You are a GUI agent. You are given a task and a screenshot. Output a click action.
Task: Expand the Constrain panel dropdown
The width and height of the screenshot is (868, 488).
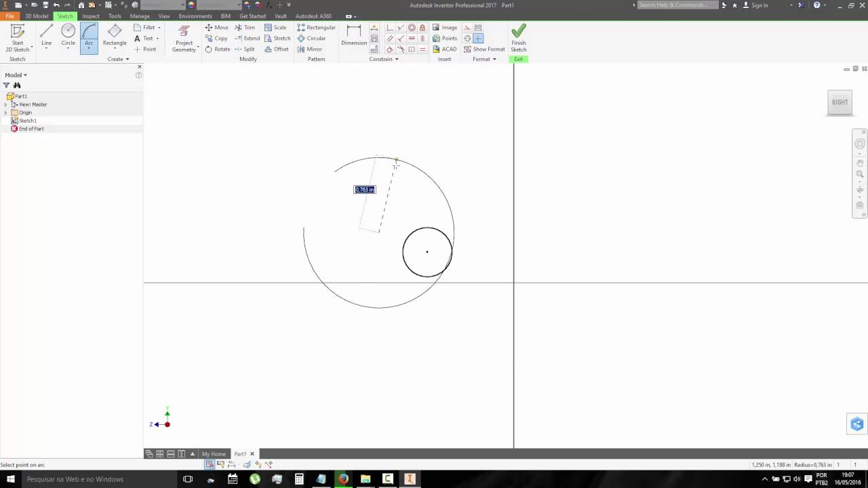coord(384,59)
